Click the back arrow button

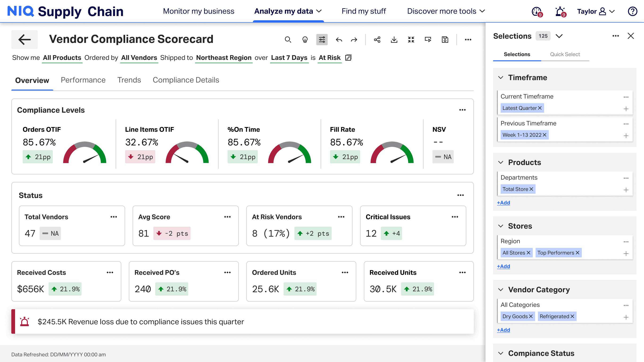tap(25, 40)
